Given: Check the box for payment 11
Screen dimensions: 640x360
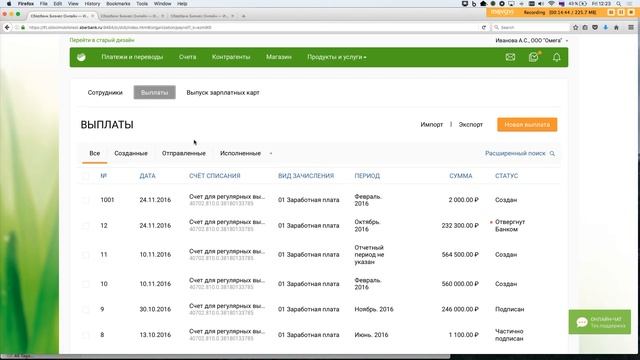Looking at the screenshot, I should point(85,255).
